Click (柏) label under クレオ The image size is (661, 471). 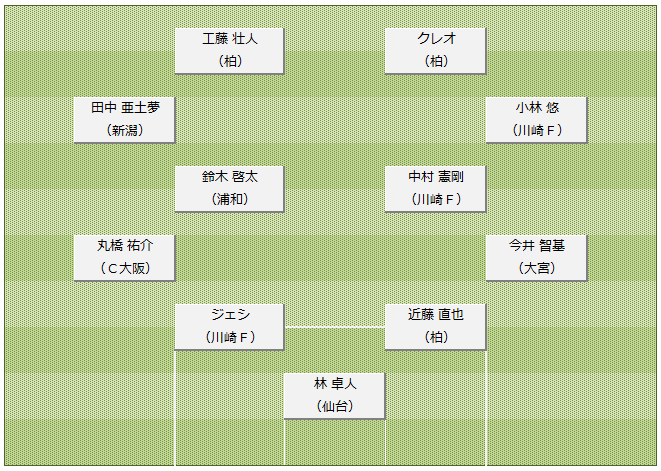pos(436,61)
